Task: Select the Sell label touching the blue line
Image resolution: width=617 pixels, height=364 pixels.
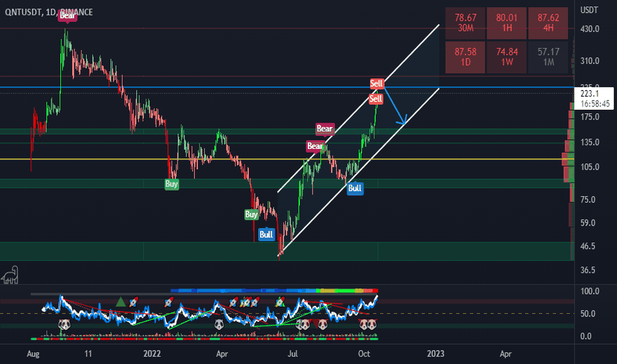Action: (x=377, y=83)
